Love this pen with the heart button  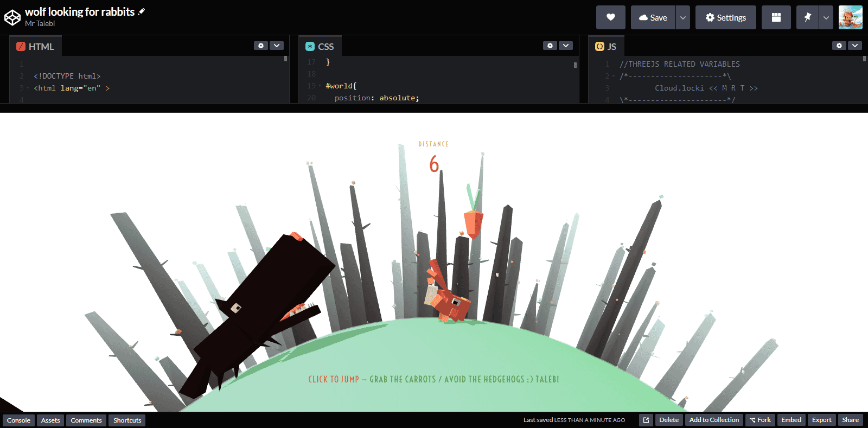point(610,17)
